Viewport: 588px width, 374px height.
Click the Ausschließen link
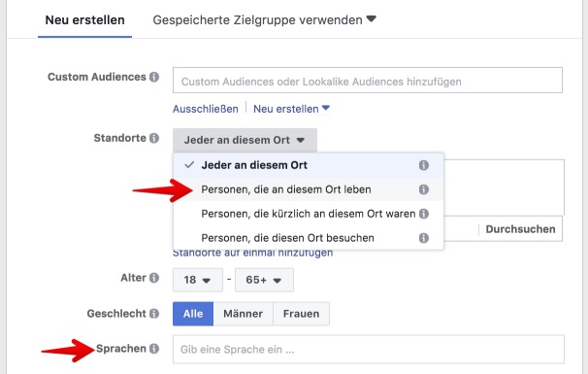[x=206, y=109]
